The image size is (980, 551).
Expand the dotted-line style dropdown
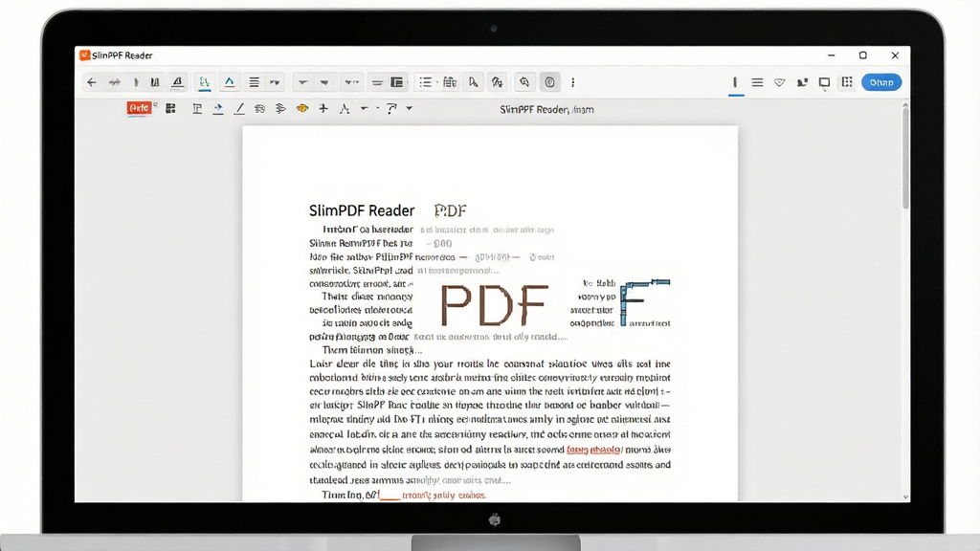[x=352, y=82]
